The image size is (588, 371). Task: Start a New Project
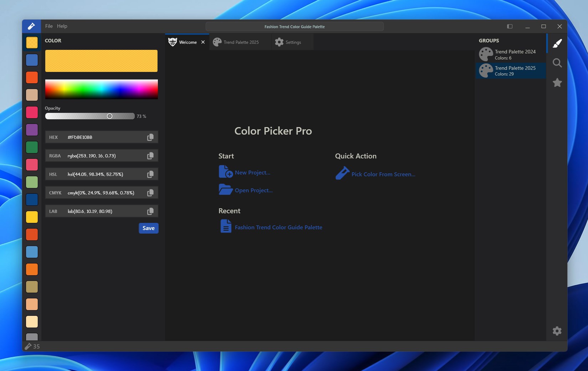[x=253, y=173]
